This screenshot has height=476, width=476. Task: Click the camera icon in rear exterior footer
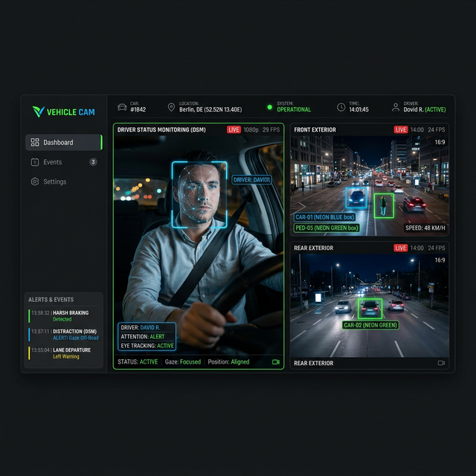pyautogui.click(x=441, y=363)
